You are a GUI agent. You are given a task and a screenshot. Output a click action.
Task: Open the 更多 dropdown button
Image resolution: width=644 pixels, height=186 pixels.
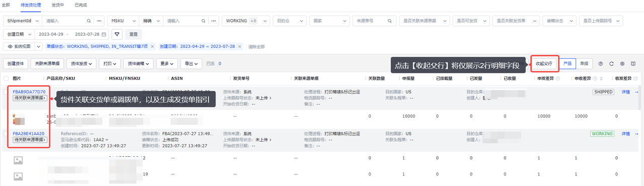[x=167, y=64]
